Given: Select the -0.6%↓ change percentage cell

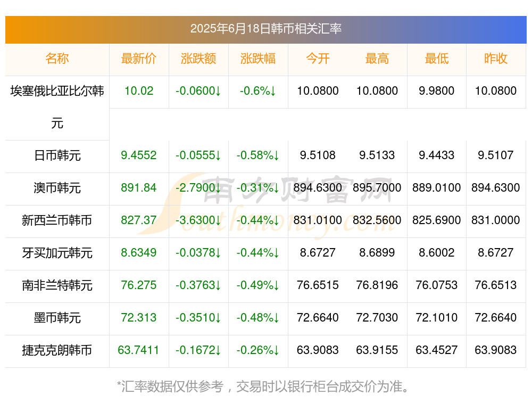Looking at the screenshot, I should pyautogui.click(x=258, y=91).
